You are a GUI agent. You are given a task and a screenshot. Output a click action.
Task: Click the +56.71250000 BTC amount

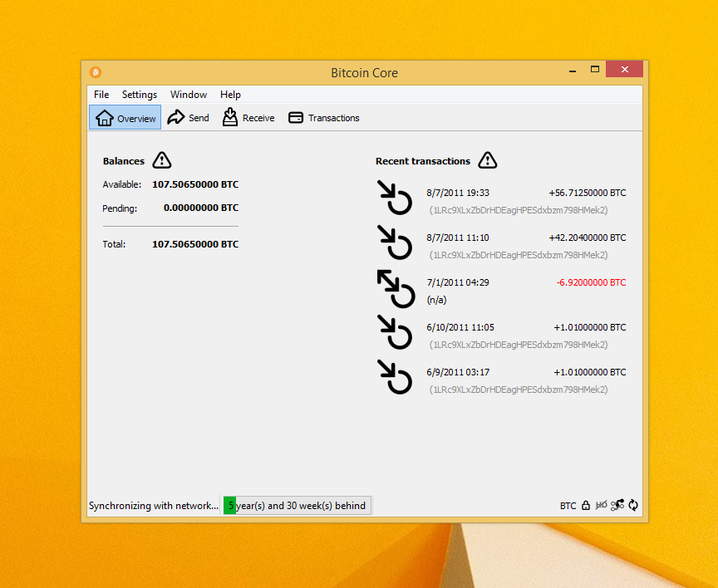[x=587, y=193]
